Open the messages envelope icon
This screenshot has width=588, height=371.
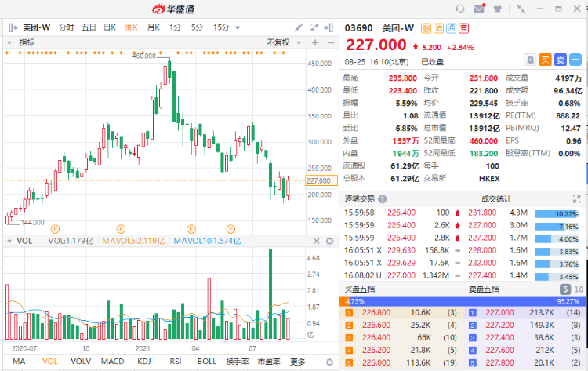coord(480,9)
